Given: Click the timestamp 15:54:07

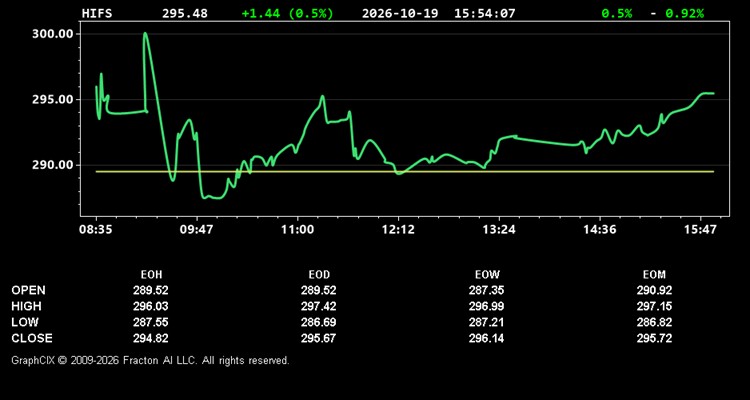Looking at the screenshot, I should tap(485, 13).
